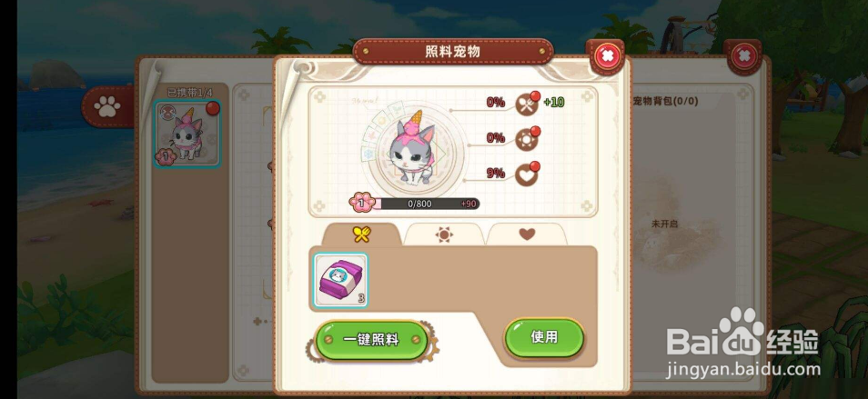Switch to the cleaning sun tab
868x399 pixels.
tap(444, 234)
